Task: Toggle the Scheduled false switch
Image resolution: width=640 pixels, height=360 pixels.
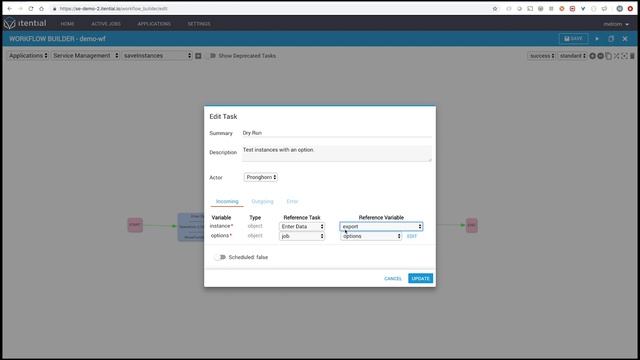Action: tap(220, 257)
